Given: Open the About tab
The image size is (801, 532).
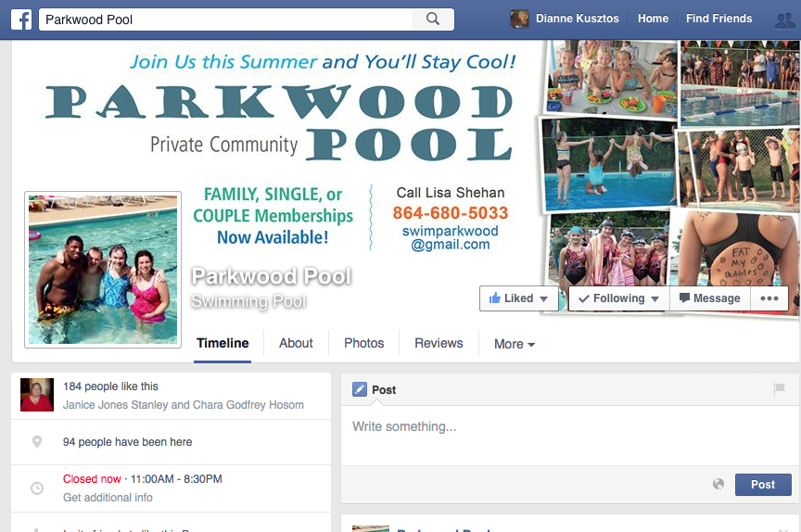Looking at the screenshot, I should (x=296, y=343).
